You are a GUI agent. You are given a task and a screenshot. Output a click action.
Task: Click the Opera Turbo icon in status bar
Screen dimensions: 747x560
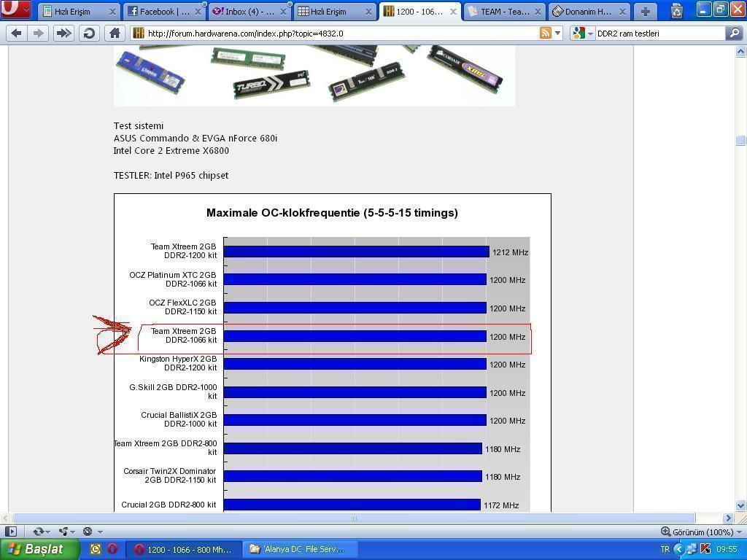(x=88, y=532)
